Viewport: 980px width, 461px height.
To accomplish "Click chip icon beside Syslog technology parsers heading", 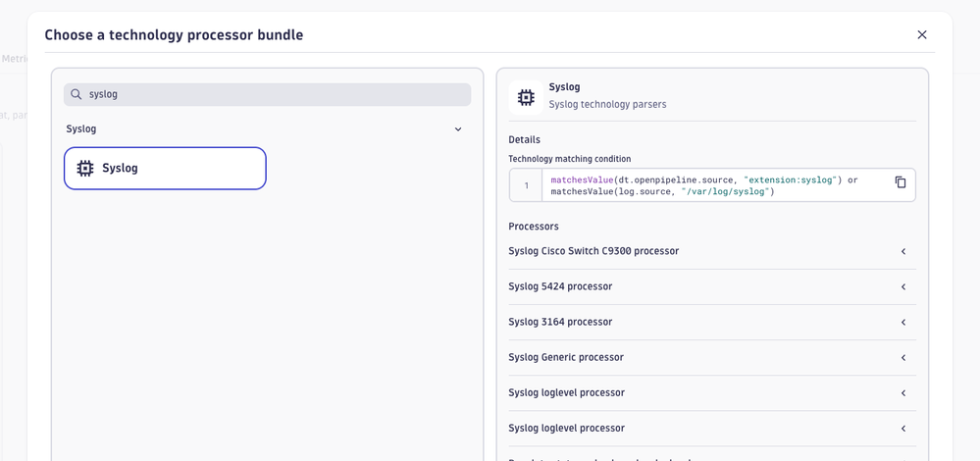I will 526,97.
